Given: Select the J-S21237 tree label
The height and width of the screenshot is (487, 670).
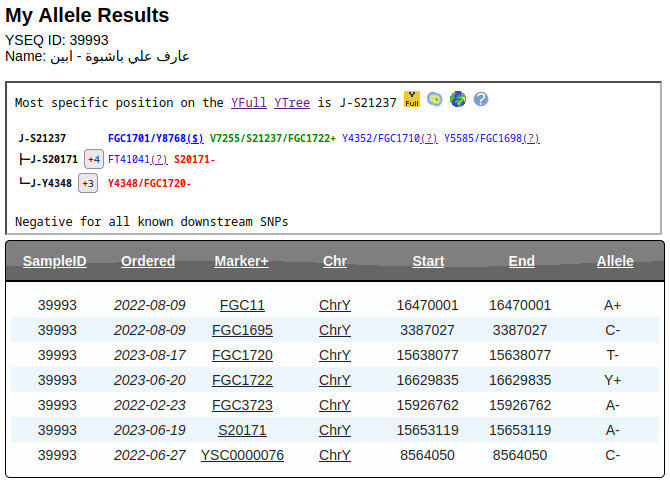Looking at the screenshot, I should (42, 138).
